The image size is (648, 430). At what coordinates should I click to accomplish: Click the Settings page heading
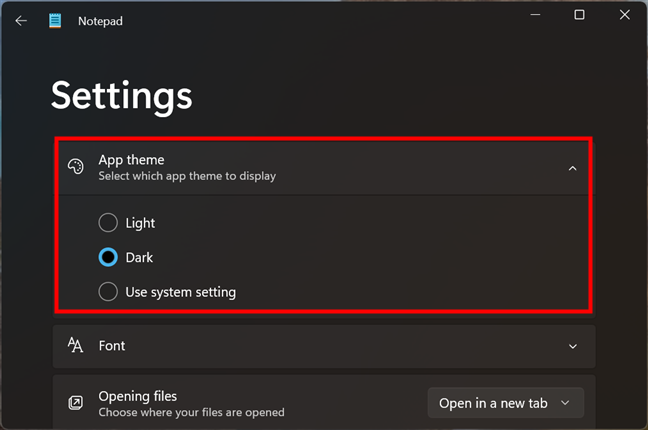pyautogui.click(x=121, y=95)
